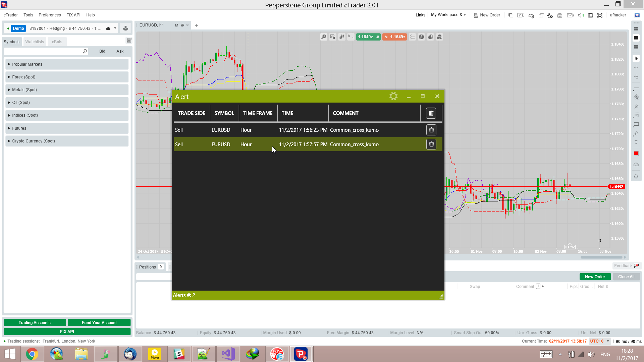Expand Indices (Spot) symbol group
644x362 pixels.
point(67,115)
